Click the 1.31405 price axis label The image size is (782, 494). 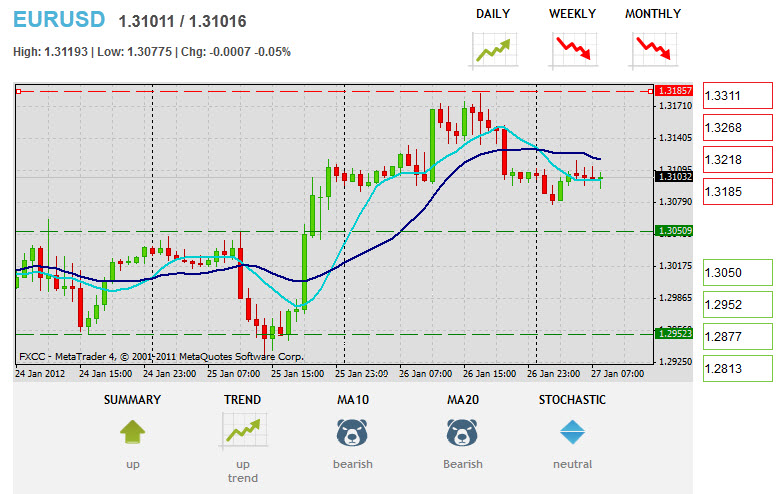pos(676,138)
